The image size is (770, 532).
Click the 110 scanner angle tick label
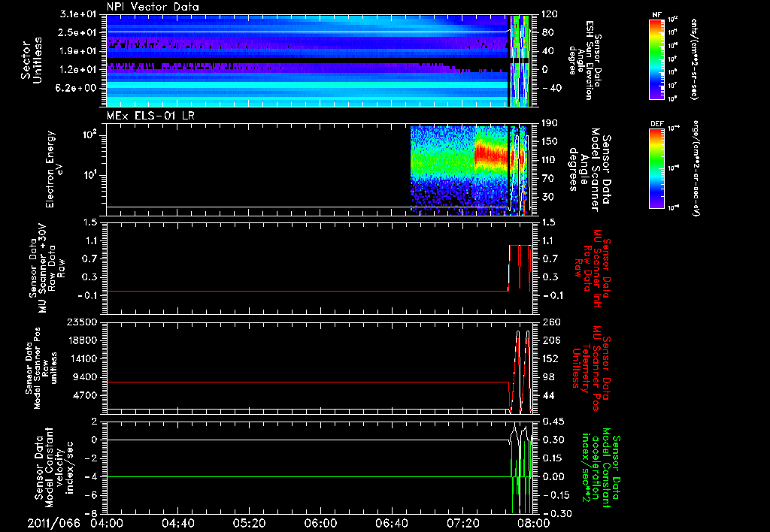(x=550, y=160)
